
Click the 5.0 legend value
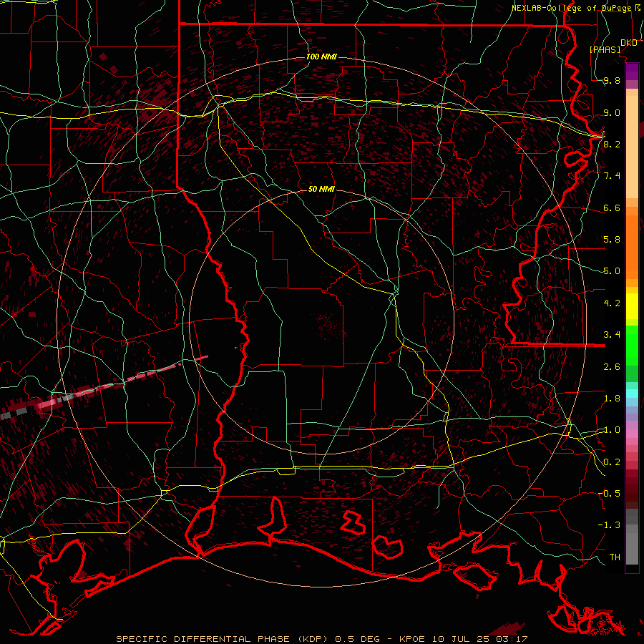point(612,271)
